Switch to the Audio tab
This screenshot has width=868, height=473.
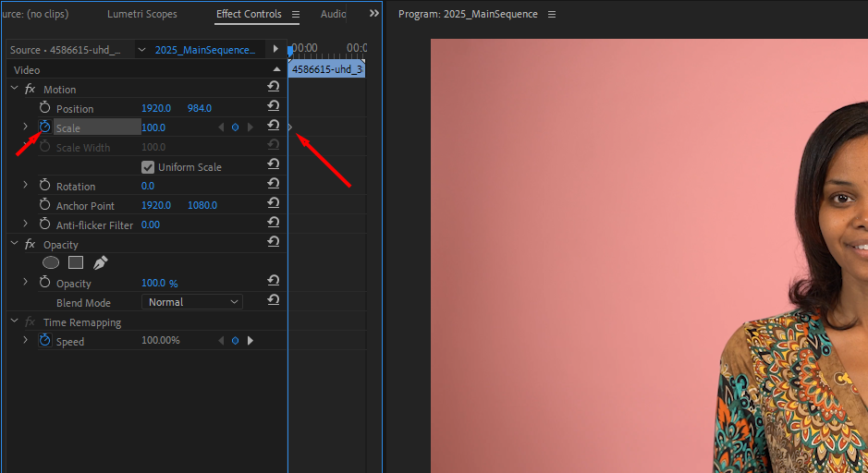pyautogui.click(x=334, y=14)
